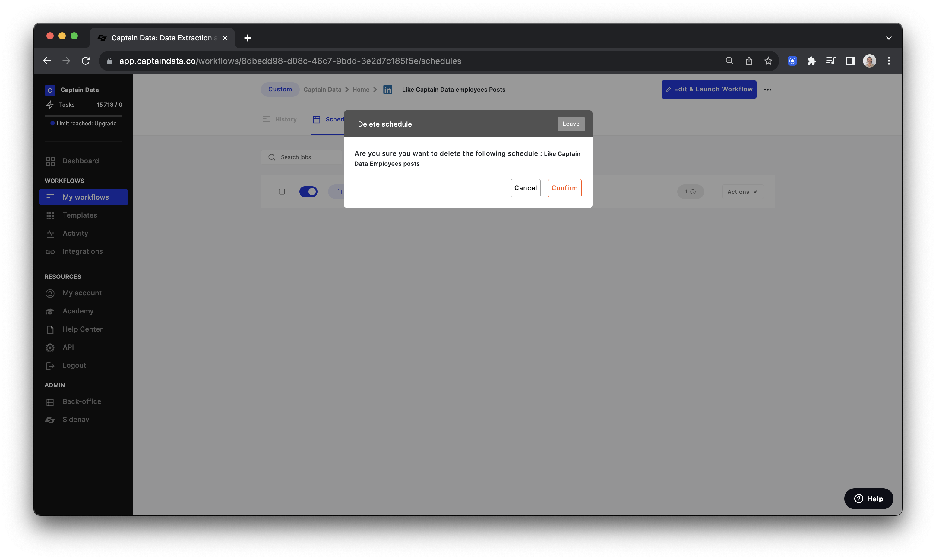
Task: Confirm the schedule deletion
Action: tap(564, 188)
